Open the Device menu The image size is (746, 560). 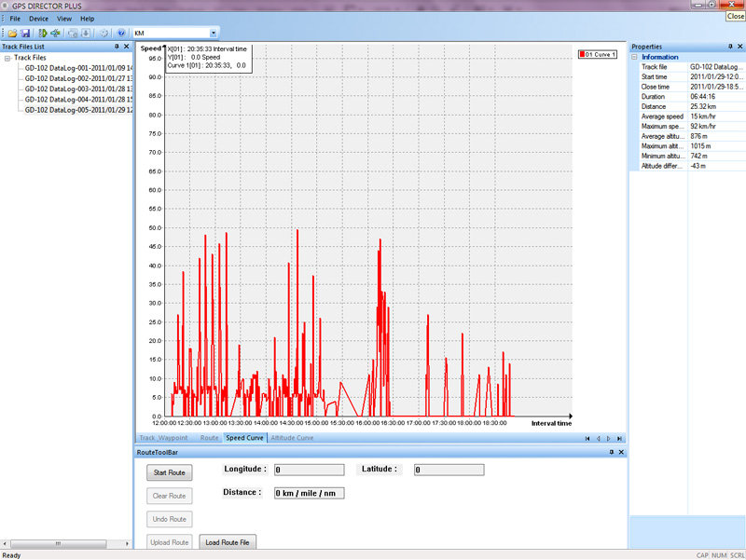38,19
